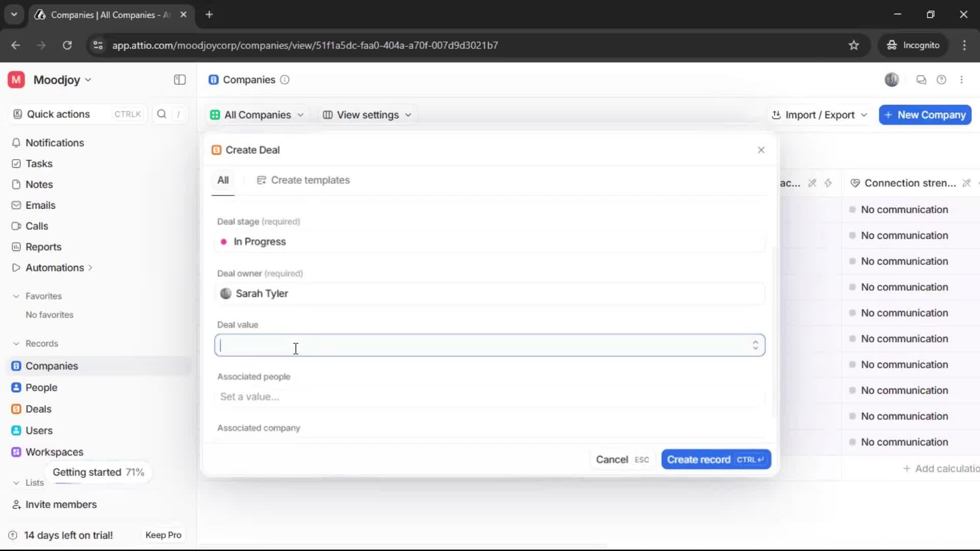This screenshot has width=980, height=551.
Task: Unpin the Connection strength column
Action: (x=966, y=183)
